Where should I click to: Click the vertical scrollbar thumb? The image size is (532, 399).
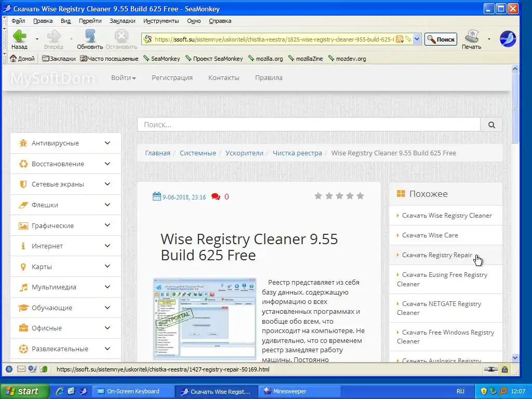[x=515, y=109]
